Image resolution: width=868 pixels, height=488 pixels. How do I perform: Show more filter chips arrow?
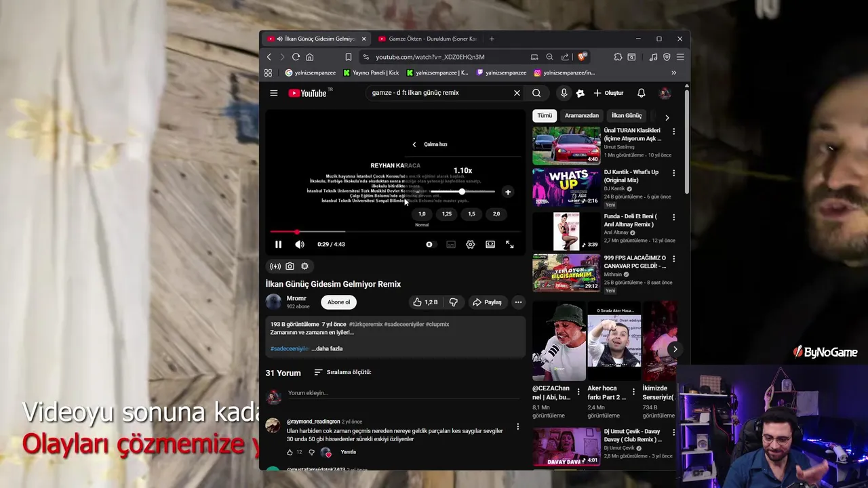click(667, 117)
